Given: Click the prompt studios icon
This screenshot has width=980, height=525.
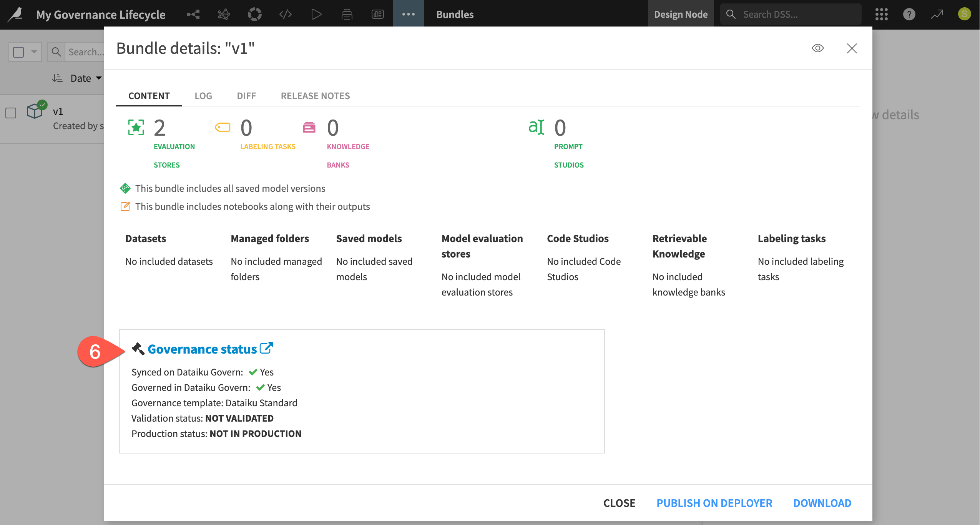Looking at the screenshot, I should point(536,127).
